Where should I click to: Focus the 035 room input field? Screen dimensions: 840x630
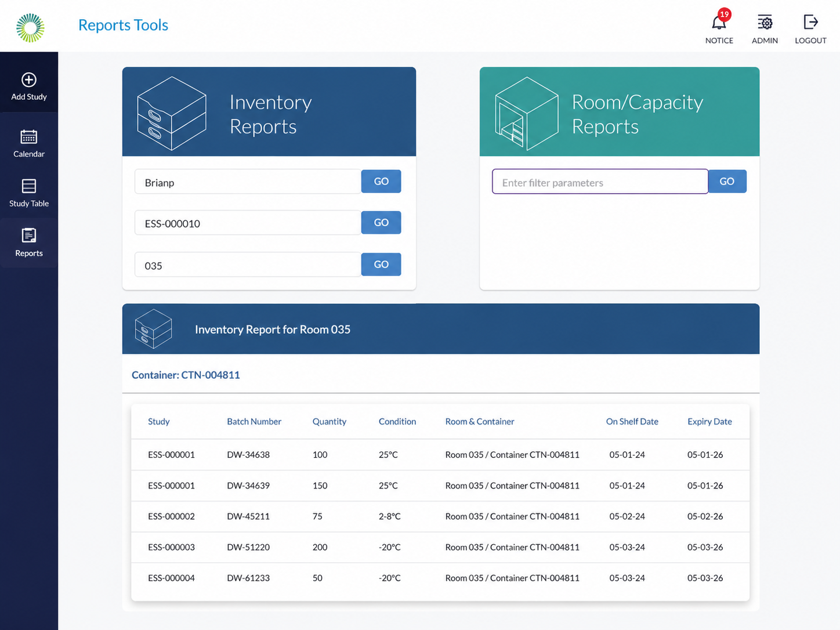(248, 265)
